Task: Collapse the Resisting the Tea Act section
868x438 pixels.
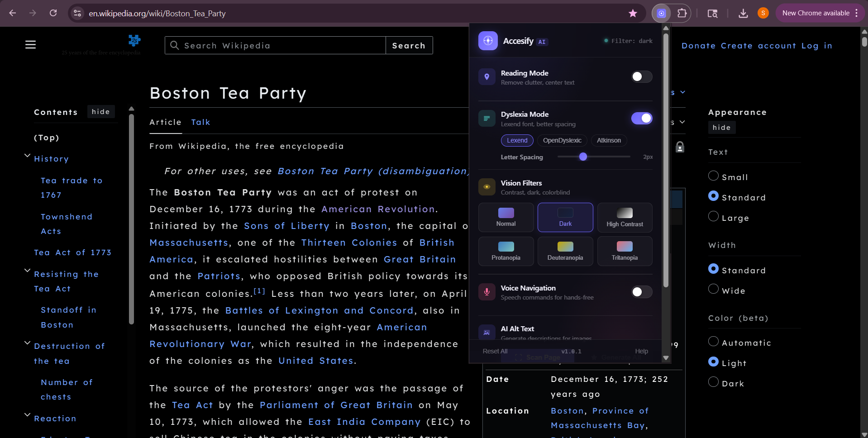Action: 27,271
